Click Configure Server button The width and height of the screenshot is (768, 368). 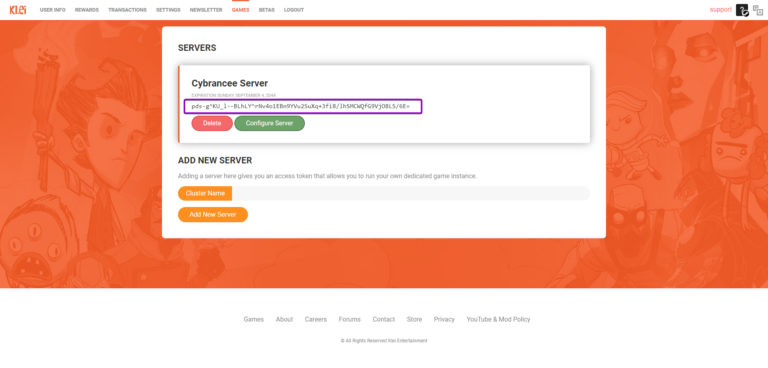click(x=269, y=123)
